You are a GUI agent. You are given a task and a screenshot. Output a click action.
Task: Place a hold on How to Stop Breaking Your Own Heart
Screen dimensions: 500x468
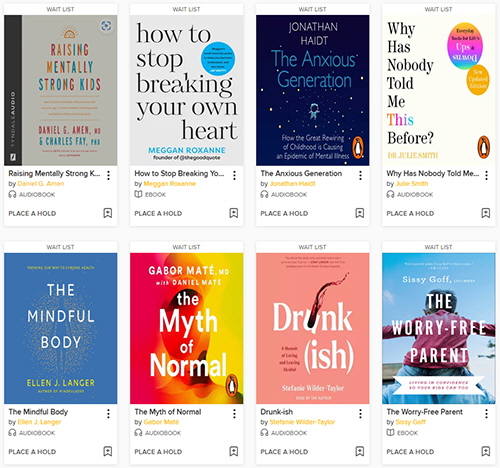point(158,213)
